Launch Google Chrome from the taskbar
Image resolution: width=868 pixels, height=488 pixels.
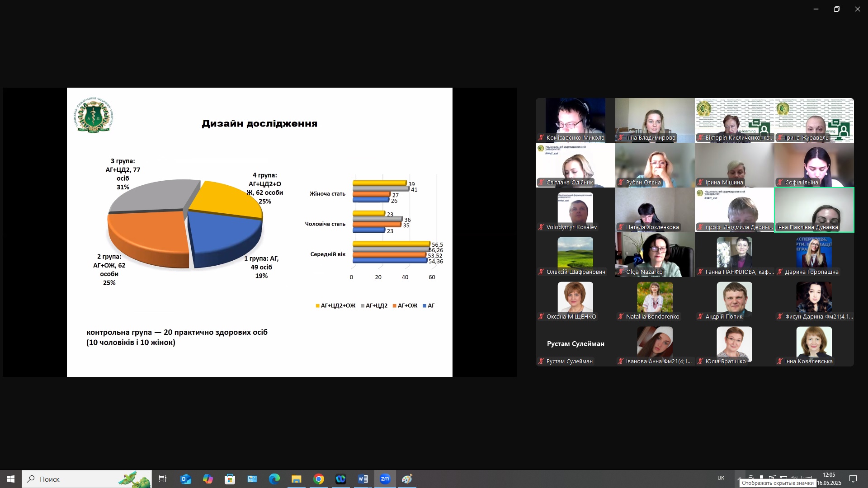click(319, 479)
